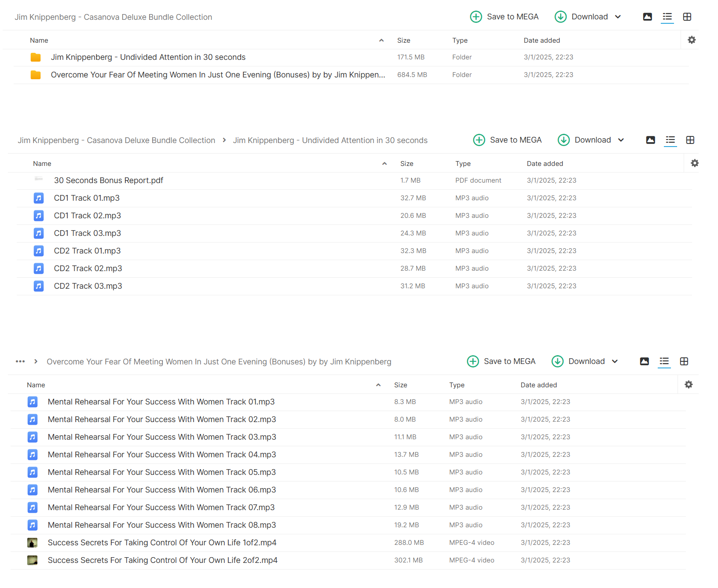Click audio icon of Mental Rehearsal Track 05.mp3
This screenshot has height=588, width=718.
click(x=33, y=472)
